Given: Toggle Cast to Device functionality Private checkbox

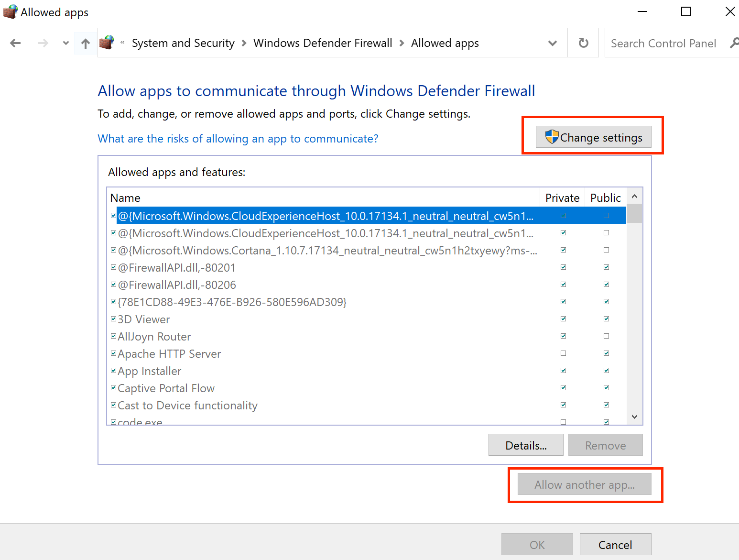Looking at the screenshot, I should [563, 405].
